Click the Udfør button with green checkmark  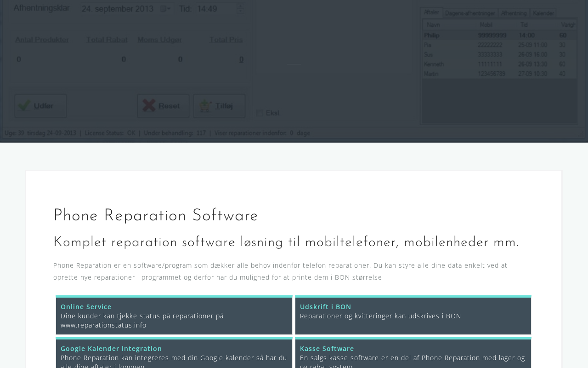[40, 106]
